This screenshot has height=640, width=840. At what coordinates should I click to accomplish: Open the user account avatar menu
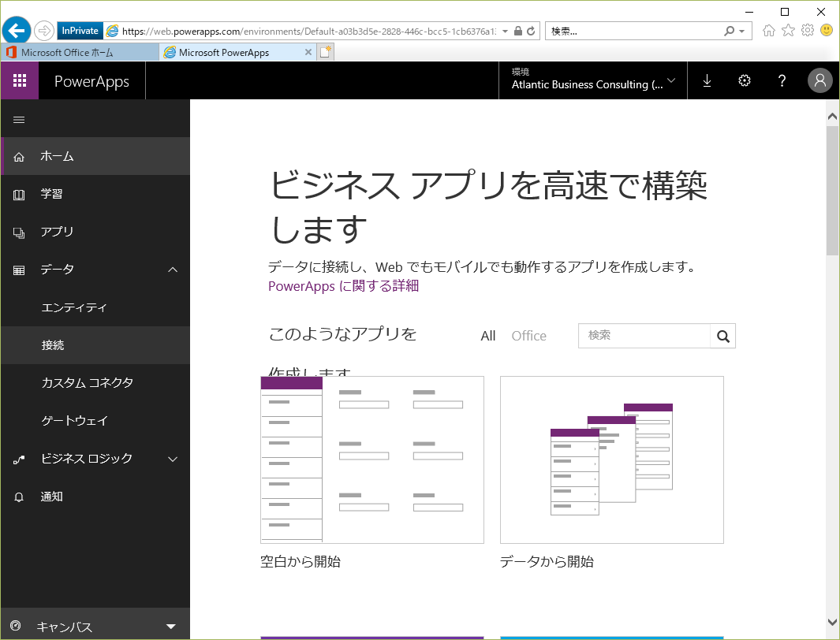[819, 80]
